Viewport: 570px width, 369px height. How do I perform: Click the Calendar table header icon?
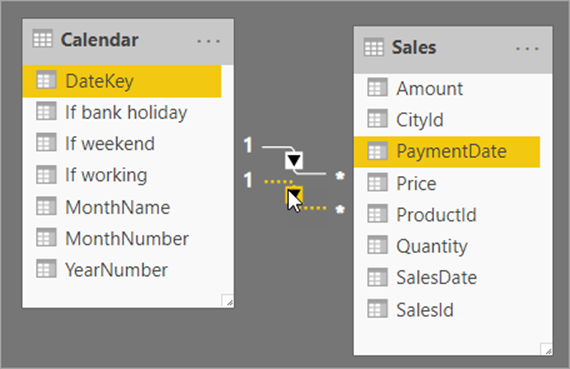[x=43, y=39]
